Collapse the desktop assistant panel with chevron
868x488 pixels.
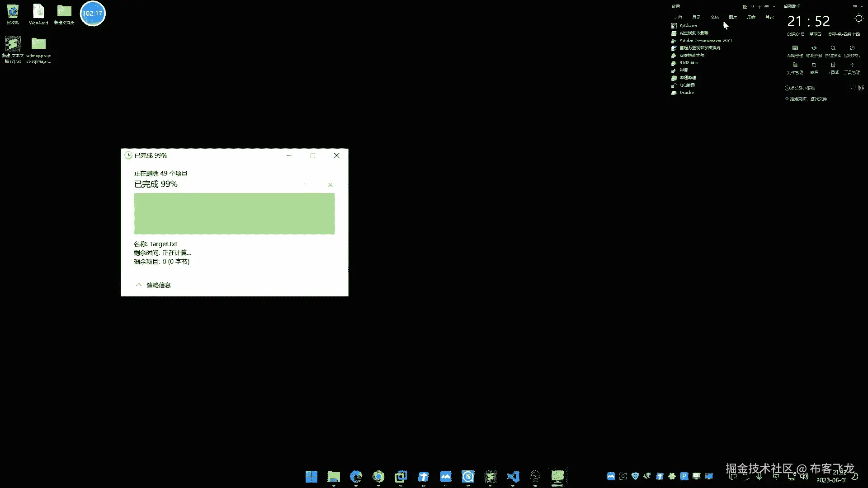point(863,7)
